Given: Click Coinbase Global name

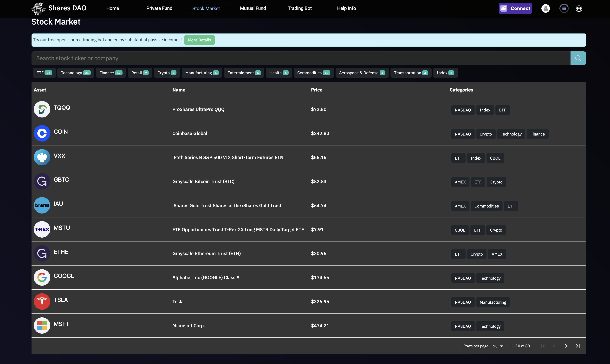Looking at the screenshot, I should [190, 133].
